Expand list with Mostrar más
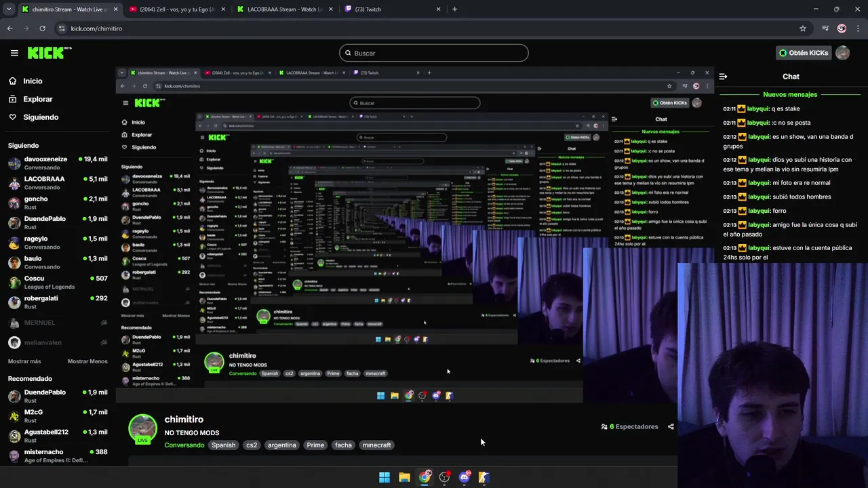868x488 pixels. (x=24, y=361)
